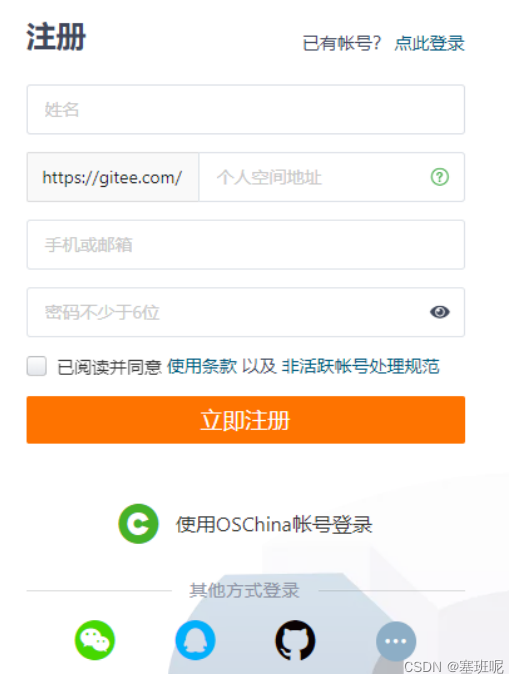This screenshot has width=519, height=683.
Task: Select 使用OSChina帐号登录 text link
Action: point(274,524)
